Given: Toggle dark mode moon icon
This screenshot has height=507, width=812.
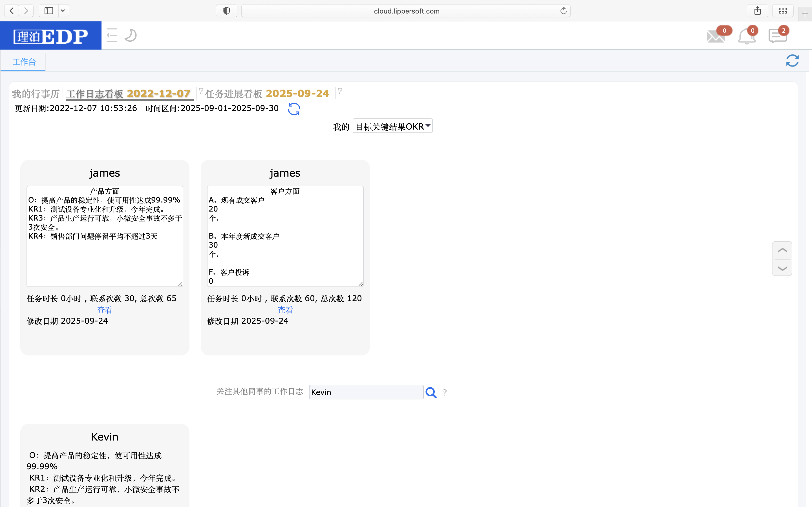Looking at the screenshot, I should click(x=131, y=35).
